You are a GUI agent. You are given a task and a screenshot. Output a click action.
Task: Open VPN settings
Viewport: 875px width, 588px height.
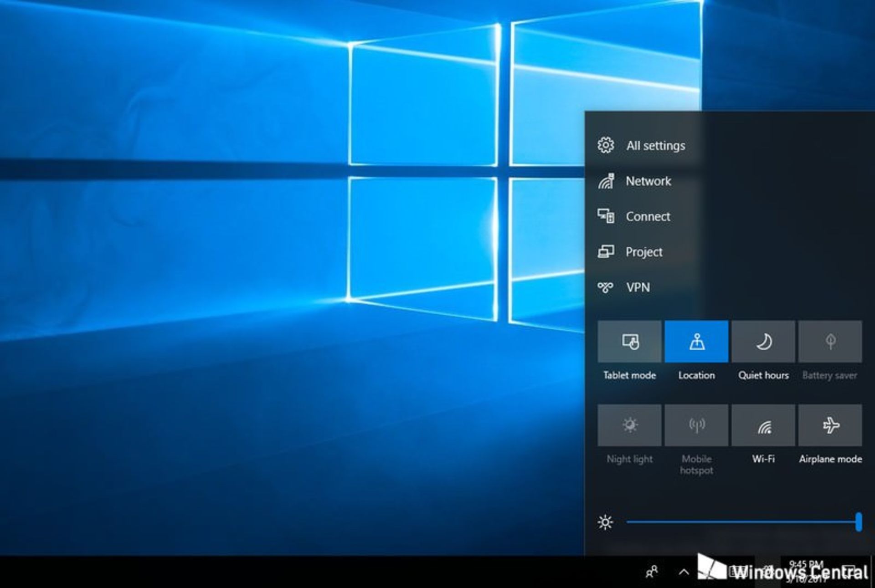(x=638, y=287)
